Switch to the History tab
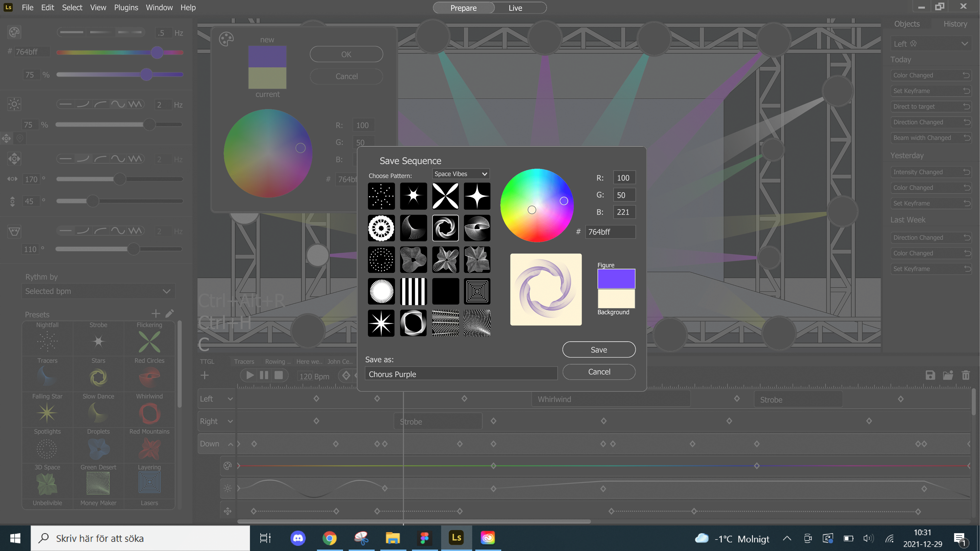980x551 pixels. [x=955, y=23]
